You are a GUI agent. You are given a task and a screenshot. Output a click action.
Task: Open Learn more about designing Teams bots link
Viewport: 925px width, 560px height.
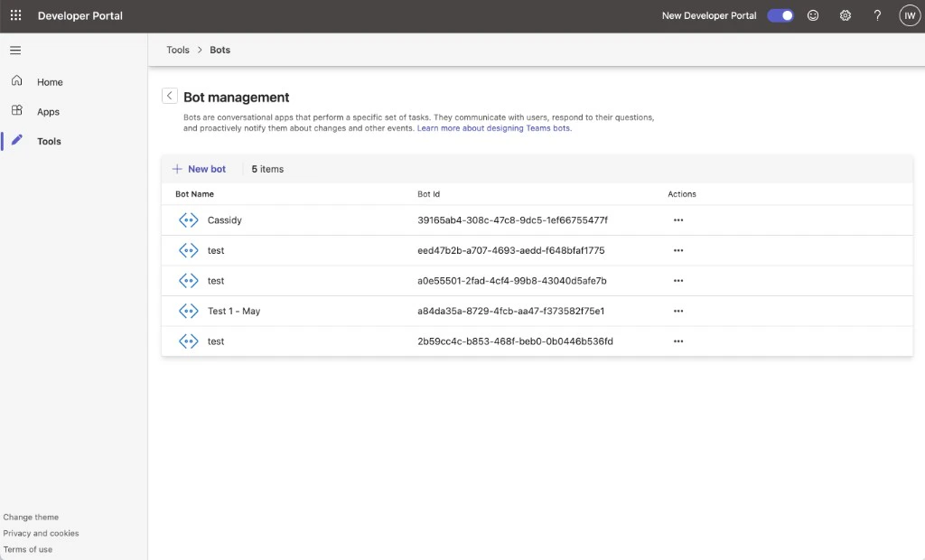494,128
